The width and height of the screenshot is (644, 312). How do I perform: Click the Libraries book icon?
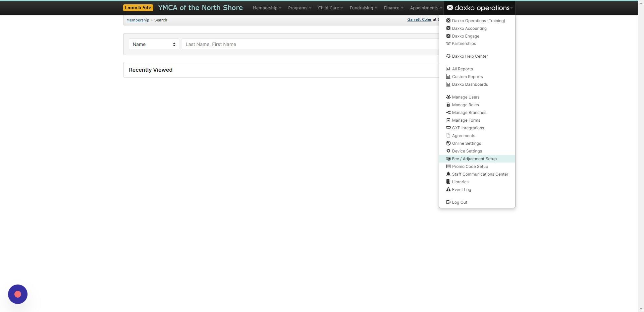(448, 182)
